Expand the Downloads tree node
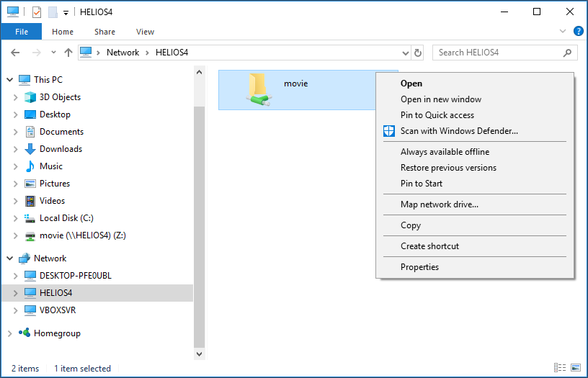This screenshot has width=588, height=378. click(15, 149)
